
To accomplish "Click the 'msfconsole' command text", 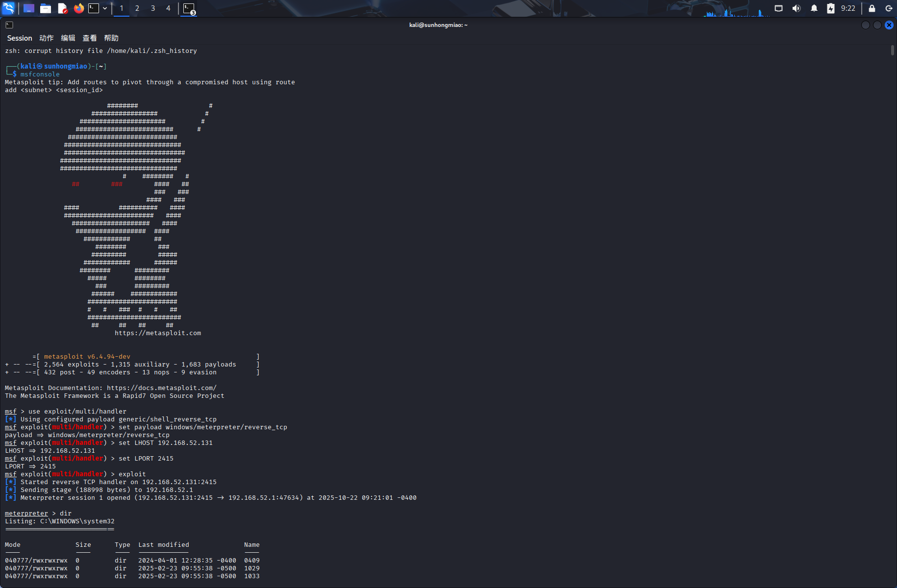I will pos(40,74).
